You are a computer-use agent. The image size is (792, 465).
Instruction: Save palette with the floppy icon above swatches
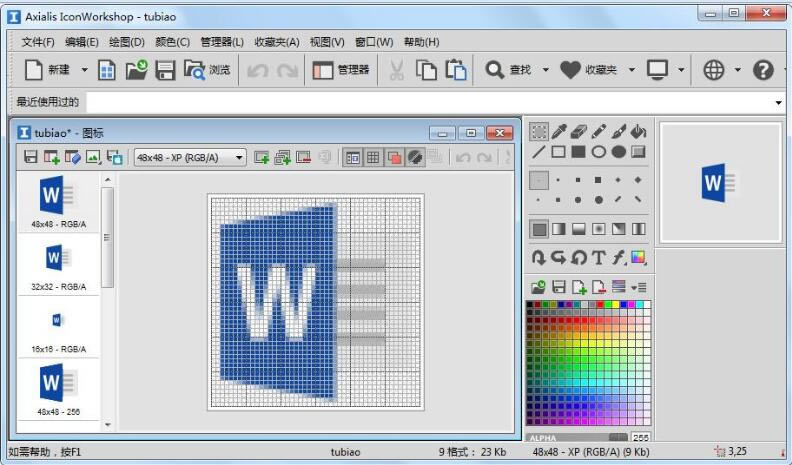click(559, 287)
